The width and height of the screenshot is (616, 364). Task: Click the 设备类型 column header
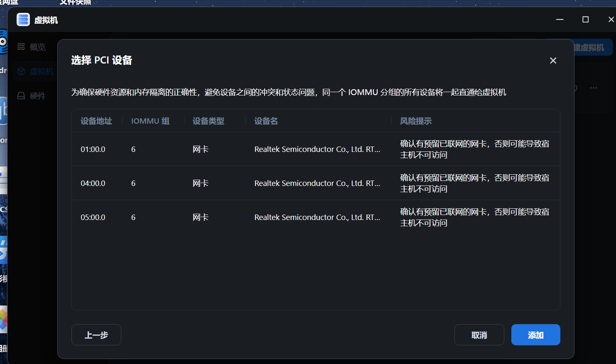pos(209,121)
